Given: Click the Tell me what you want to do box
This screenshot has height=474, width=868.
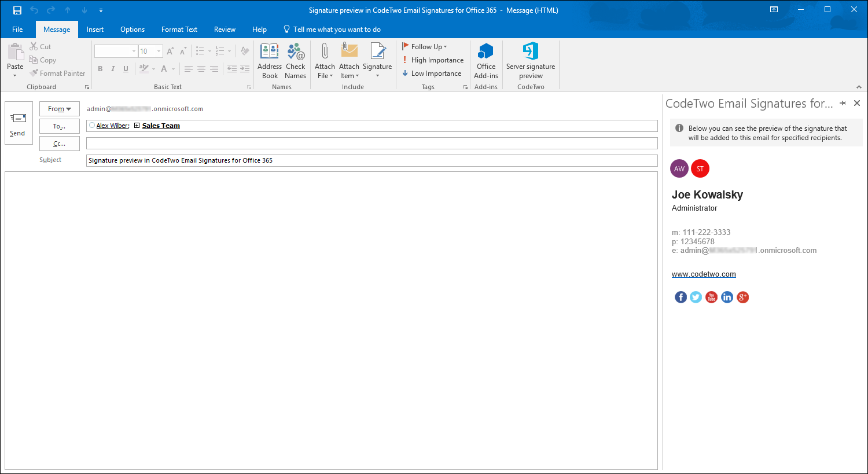Looking at the screenshot, I should [332, 30].
